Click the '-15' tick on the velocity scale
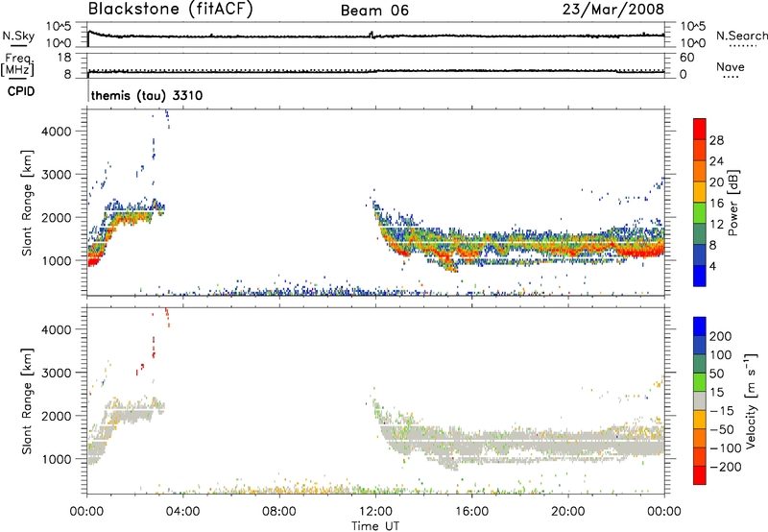 (722, 410)
